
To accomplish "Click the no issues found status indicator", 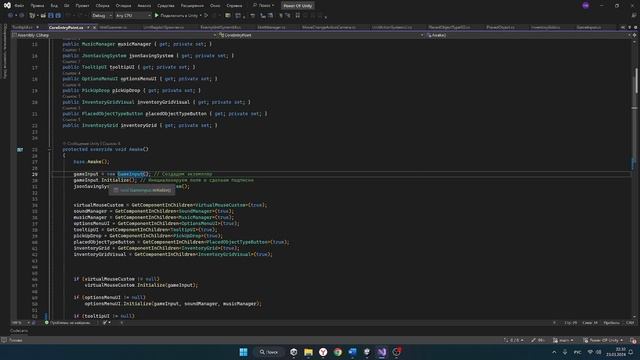I will click(68, 322).
